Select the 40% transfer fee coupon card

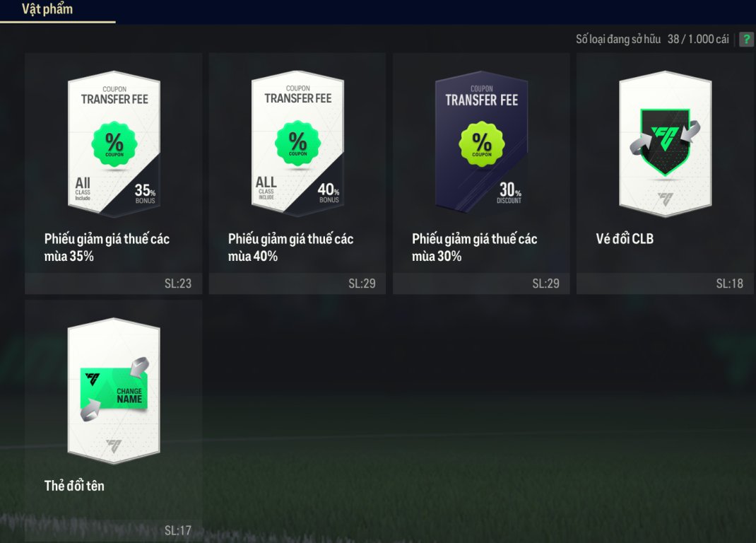coord(297,144)
